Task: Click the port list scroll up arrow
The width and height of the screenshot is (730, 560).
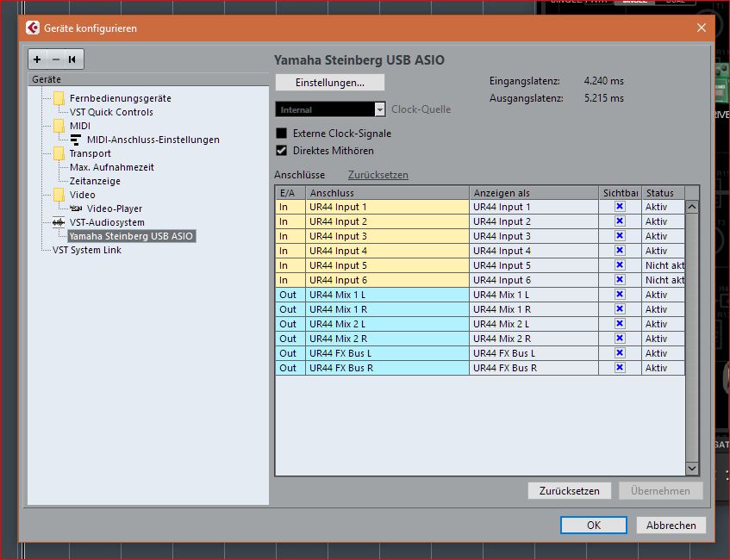Action: tap(692, 207)
